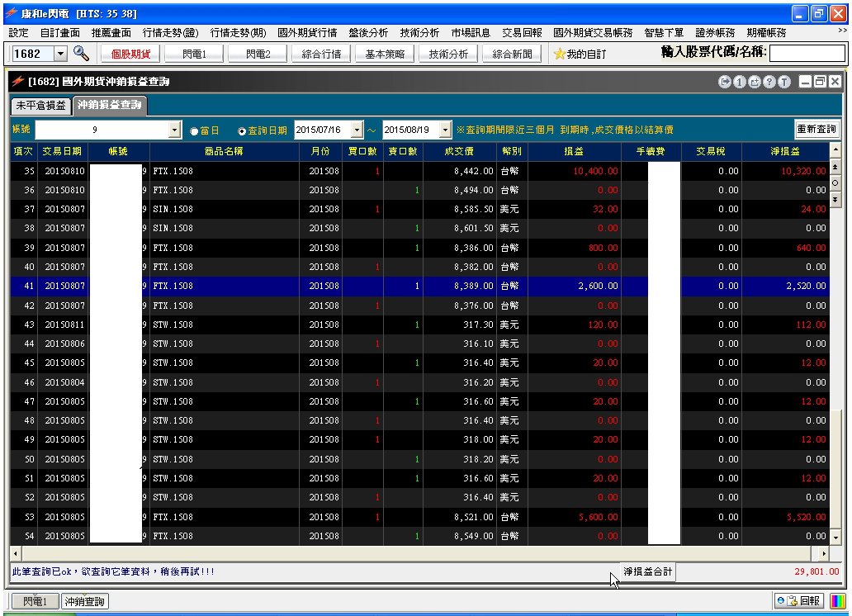Open the 行情走勢(期) menu
The image size is (852, 616).
pyautogui.click(x=238, y=33)
